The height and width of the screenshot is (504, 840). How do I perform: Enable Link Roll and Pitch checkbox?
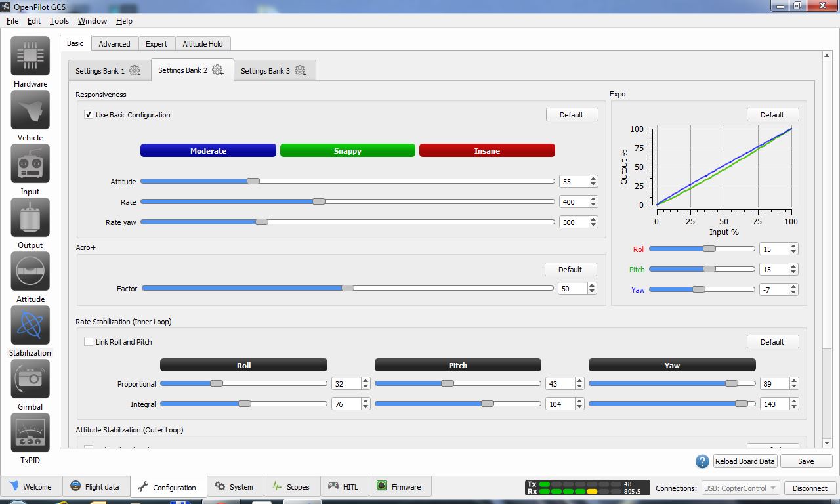point(89,342)
